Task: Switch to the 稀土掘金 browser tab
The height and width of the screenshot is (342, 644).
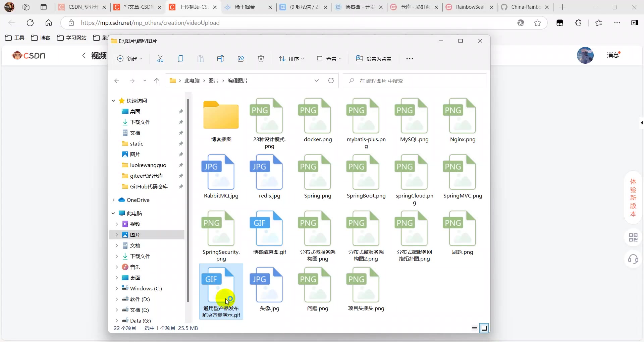Action: coord(245,7)
